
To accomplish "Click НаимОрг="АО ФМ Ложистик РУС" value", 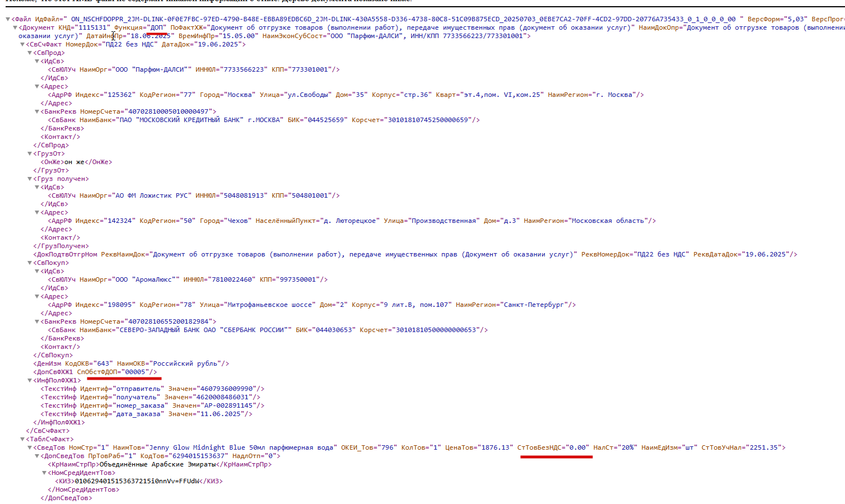I will click(135, 195).
